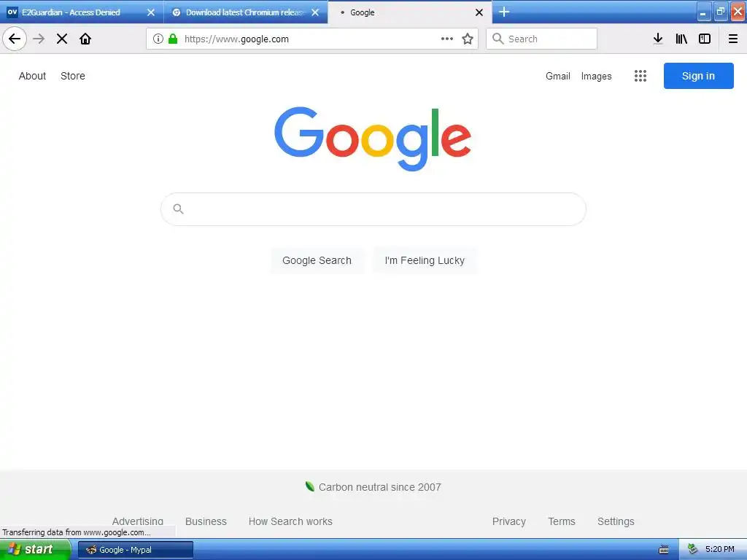Screen dimensions: 747x560
Task: Open a new tab with the plus button
Action: pos(504,12)
